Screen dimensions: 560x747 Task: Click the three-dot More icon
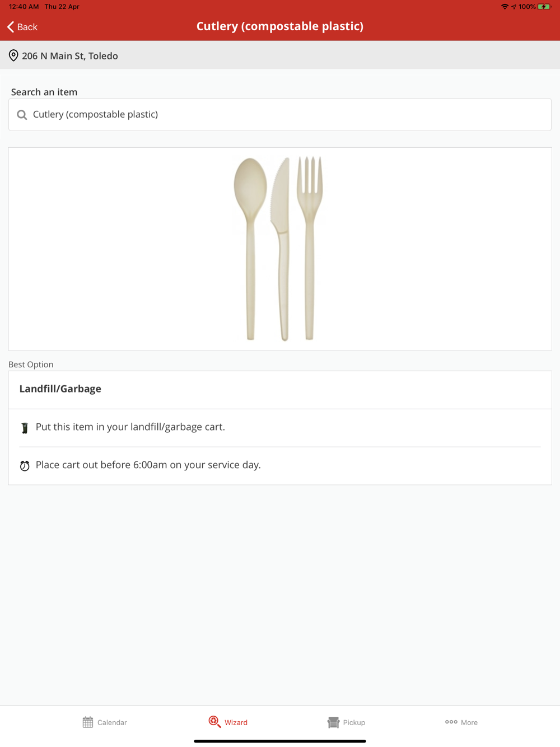(451, 722)
